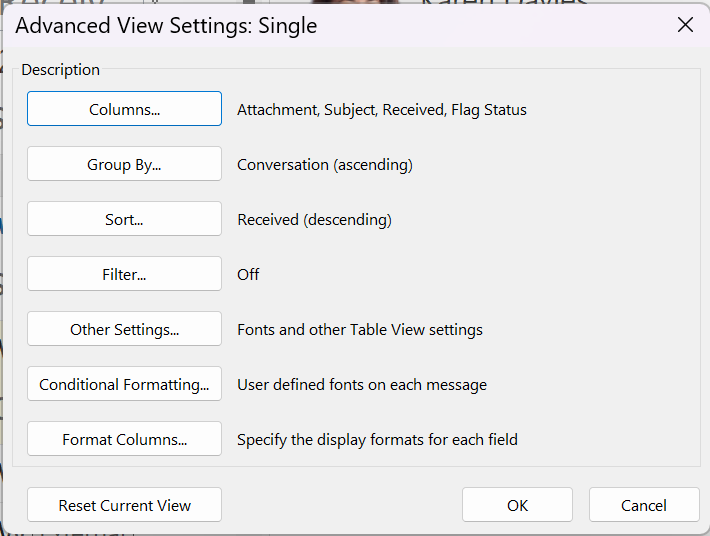Click the 'Advanced View Settings: Single' title
The height and width of the screenshot is (536, 710).
click(x=166, y=25)
